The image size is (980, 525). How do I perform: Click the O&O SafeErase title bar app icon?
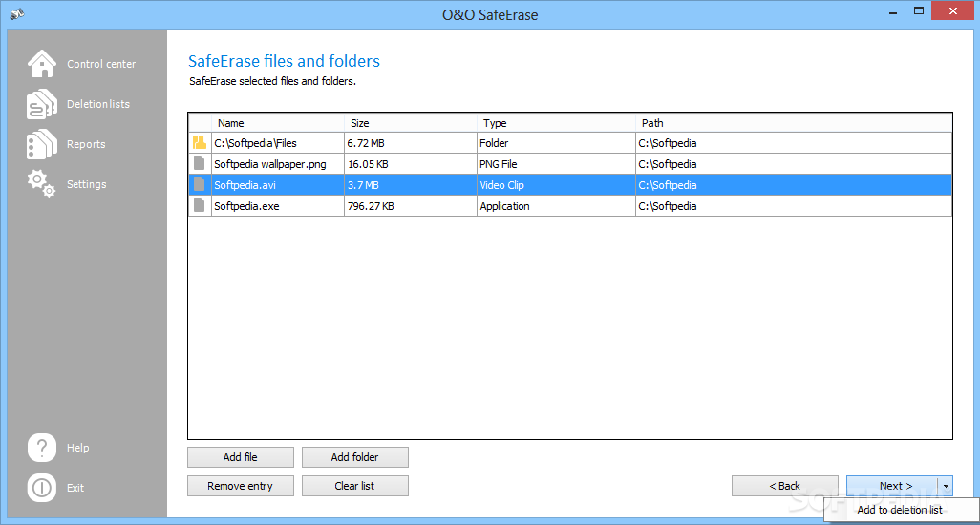click(x=17, y=13)
